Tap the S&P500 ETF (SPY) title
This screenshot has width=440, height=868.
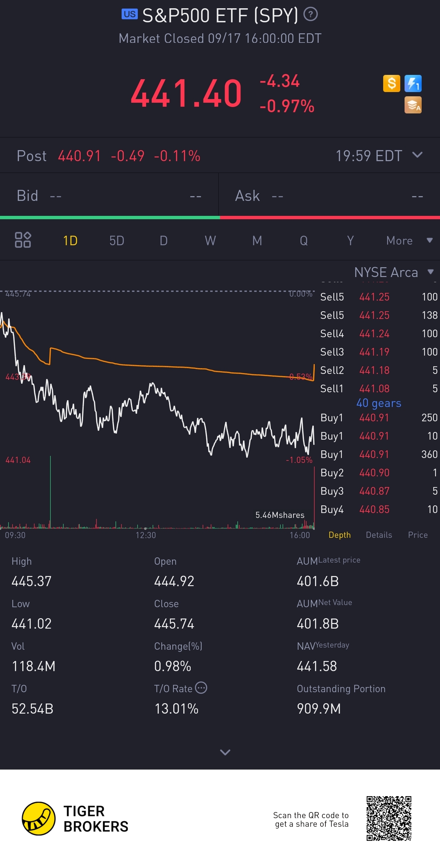coord(220,15)
